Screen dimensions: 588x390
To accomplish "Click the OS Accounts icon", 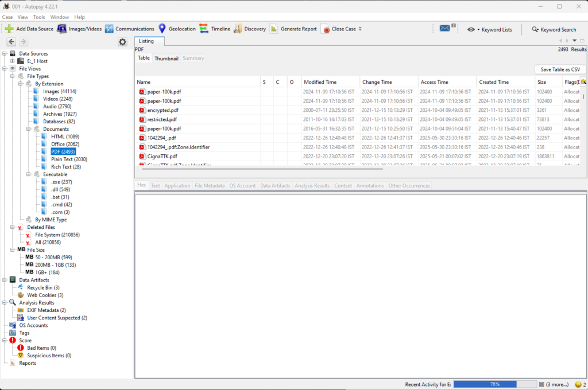I will (13, 325).
